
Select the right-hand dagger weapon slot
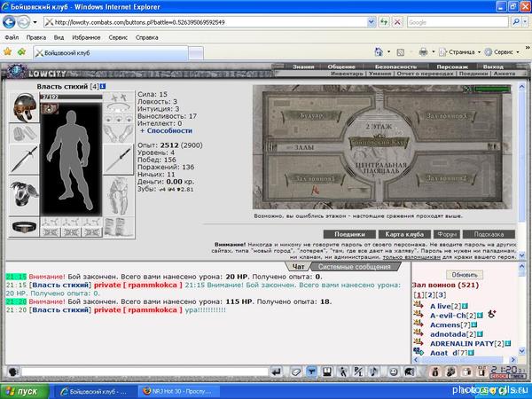coord(119,160)
